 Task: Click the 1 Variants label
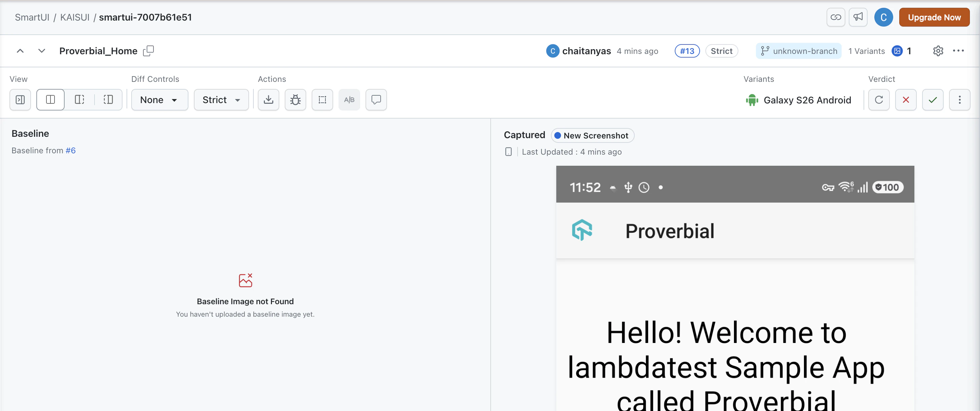(x=866, y=51)
